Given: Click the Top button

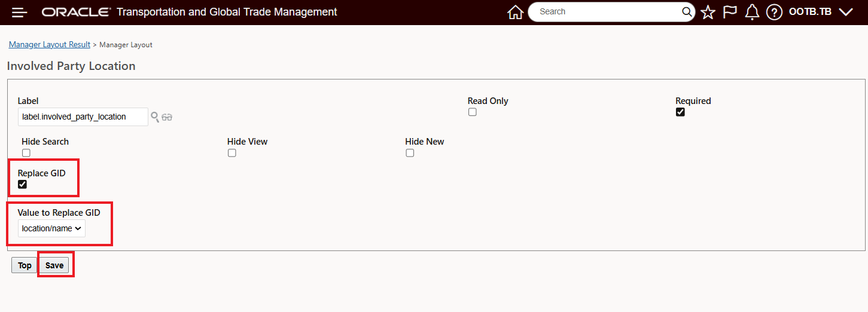Looking at the screenshot, I should click(x=25, y=265).
